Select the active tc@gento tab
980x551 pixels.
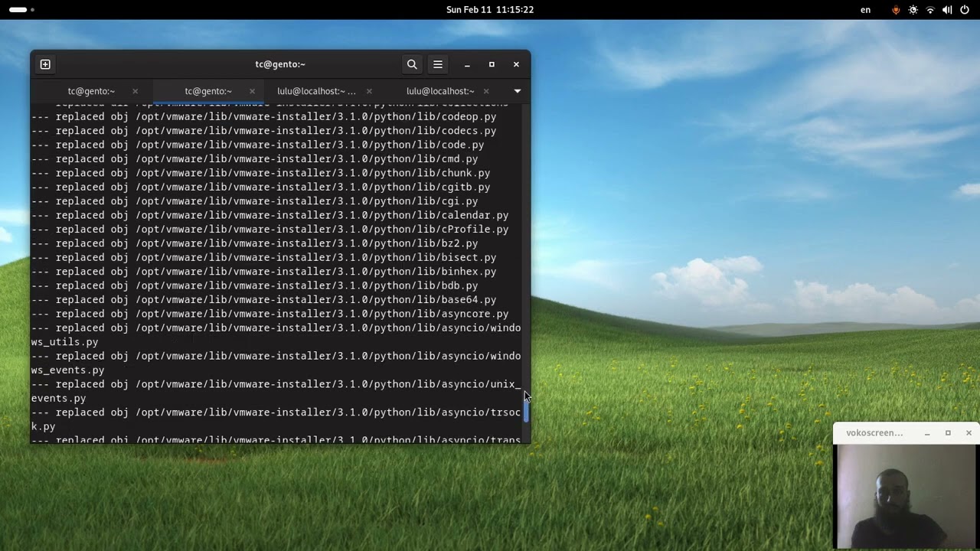coord(208,91)
